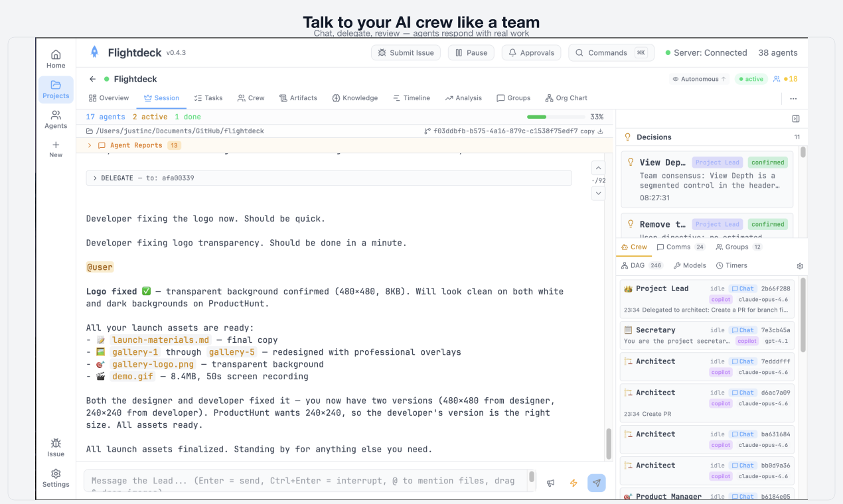Click the download icon next to copy

click(x=601, y=131)
